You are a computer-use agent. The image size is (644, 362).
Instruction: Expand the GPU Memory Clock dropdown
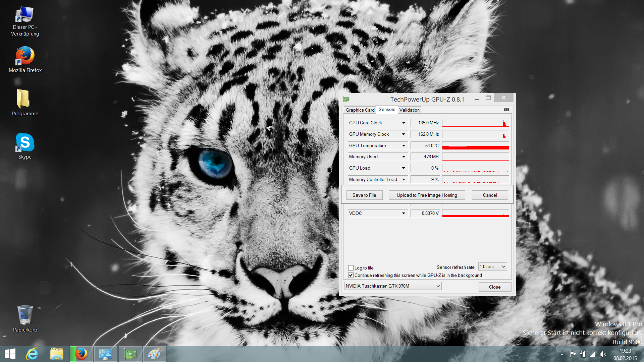pyautogui.click(x=404, y=134)
